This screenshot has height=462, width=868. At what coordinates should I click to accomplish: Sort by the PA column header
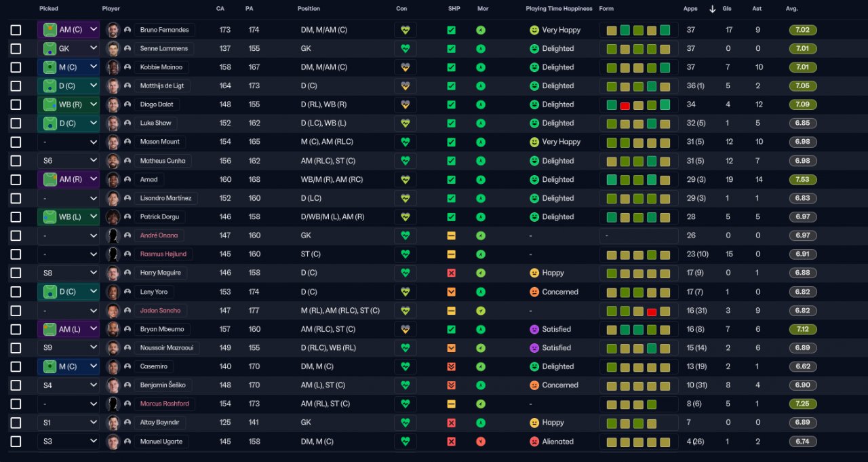coord(250,9)
